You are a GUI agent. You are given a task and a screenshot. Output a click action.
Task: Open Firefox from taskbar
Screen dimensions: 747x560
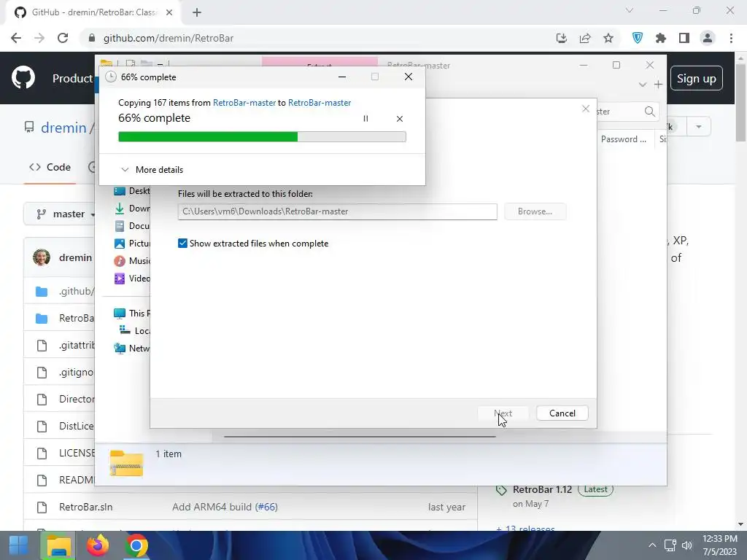[98, 545]
